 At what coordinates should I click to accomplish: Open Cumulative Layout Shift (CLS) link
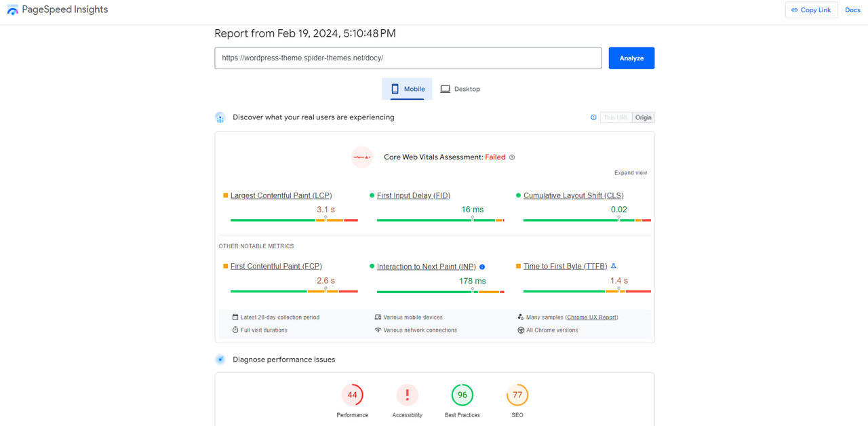574,195
